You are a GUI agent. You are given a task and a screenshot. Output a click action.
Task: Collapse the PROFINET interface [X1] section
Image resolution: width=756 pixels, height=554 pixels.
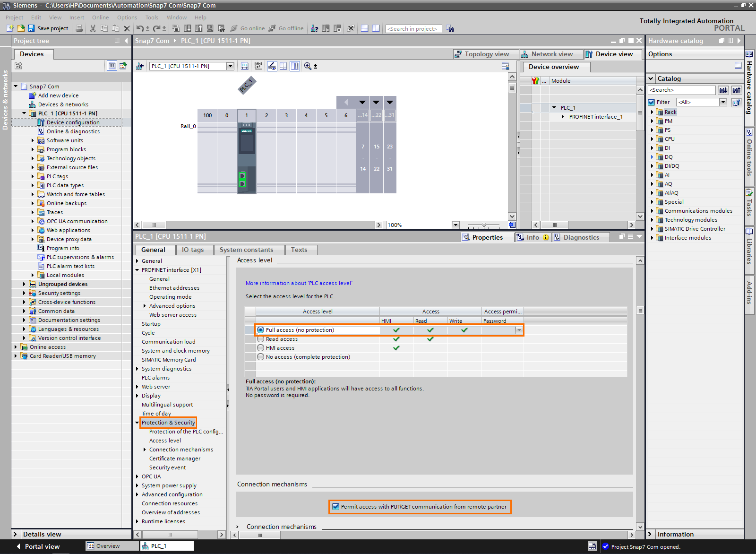coord(137,269)
